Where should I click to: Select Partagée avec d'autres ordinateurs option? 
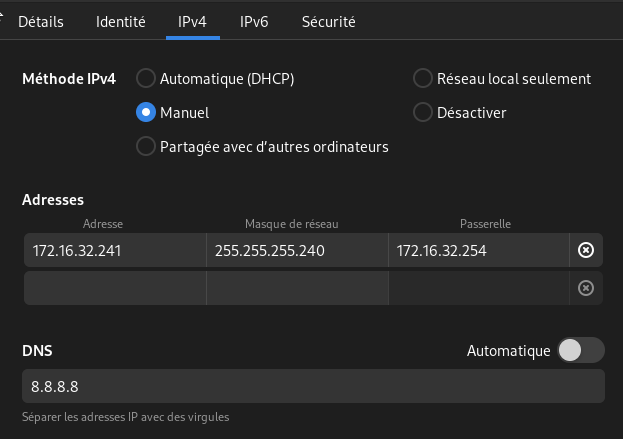click(146, 146)
